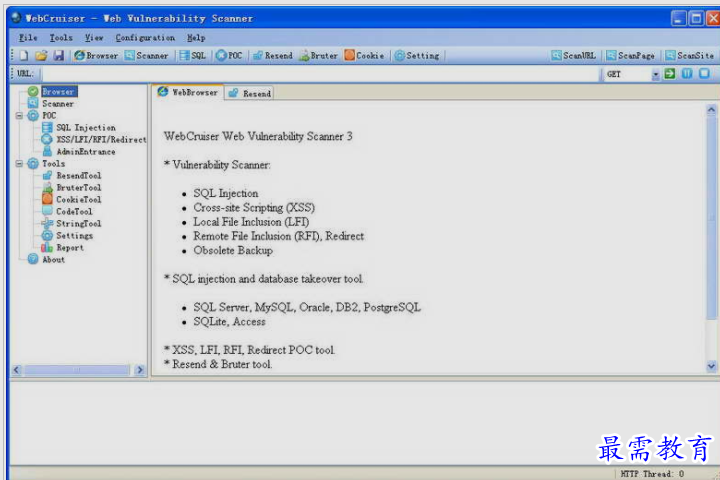Open the Scanner toolbar button
720x480 pixels.
coord(146,56)
